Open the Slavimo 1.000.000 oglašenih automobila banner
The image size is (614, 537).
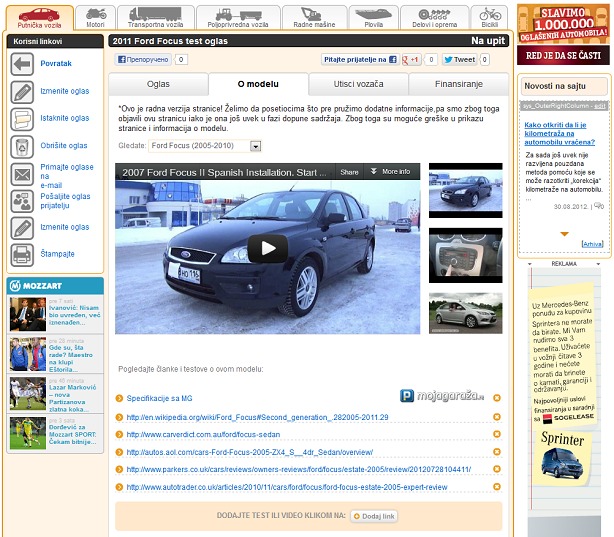click(x=563, y=34)
